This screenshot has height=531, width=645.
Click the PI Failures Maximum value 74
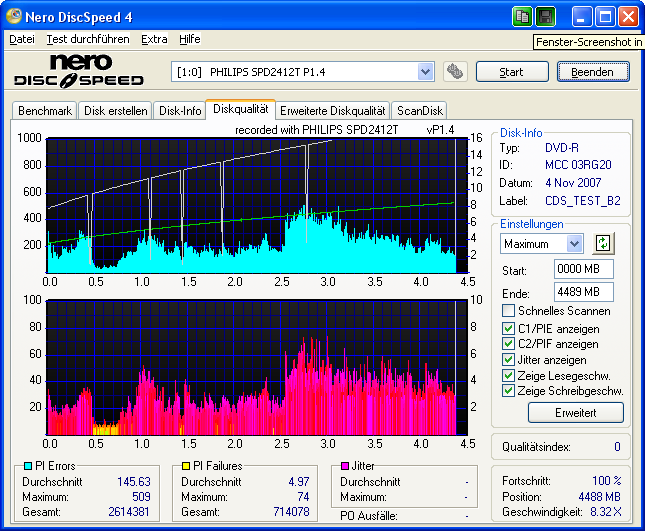point(303,496)
